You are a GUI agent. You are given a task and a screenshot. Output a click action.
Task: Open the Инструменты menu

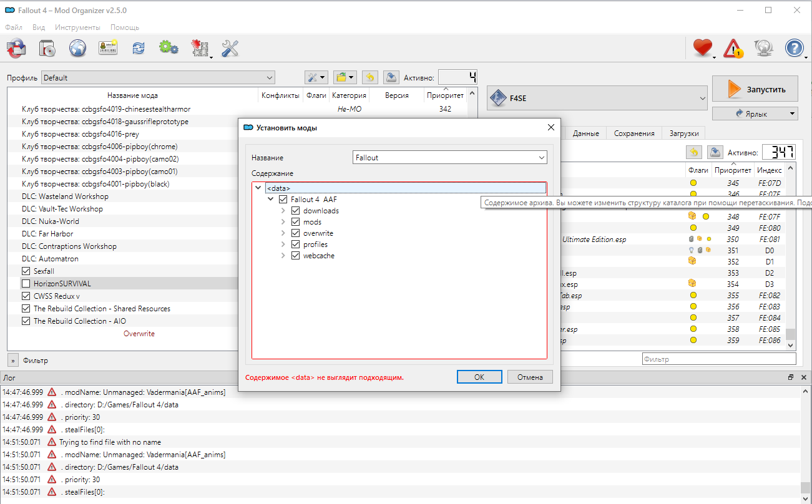point(77,27)
